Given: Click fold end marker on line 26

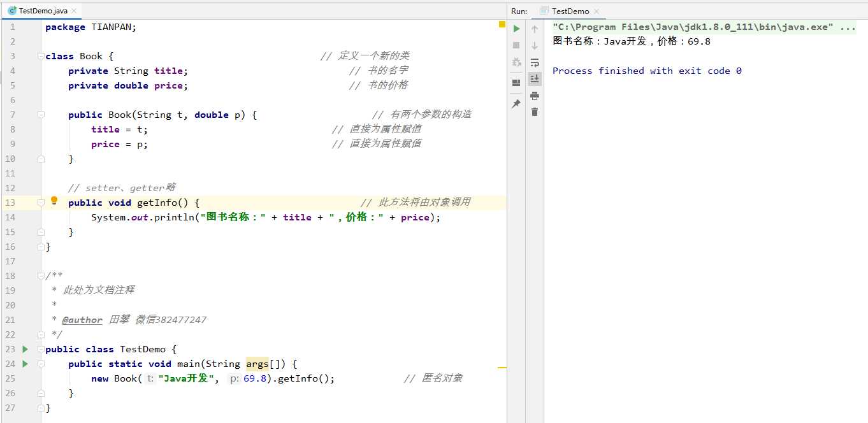Looking at the screenshot, I should point(41,393).
